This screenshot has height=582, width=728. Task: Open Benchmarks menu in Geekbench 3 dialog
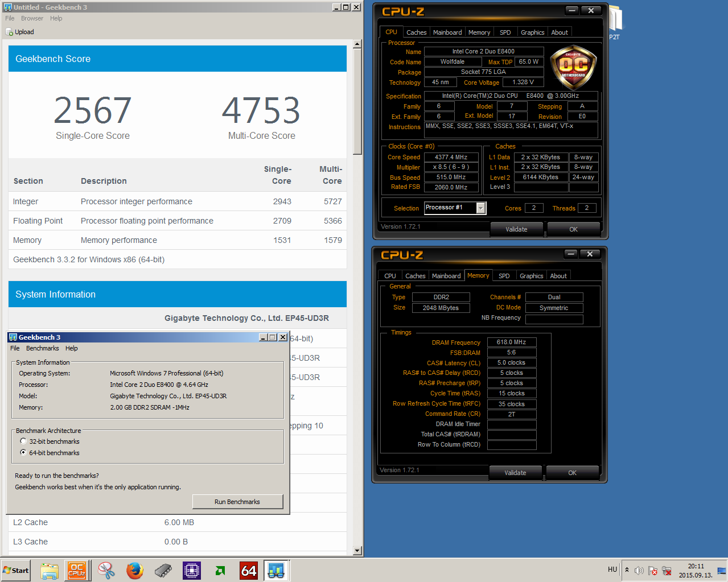[42, 348]
